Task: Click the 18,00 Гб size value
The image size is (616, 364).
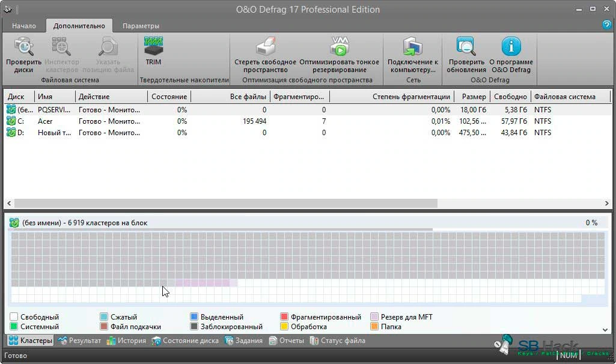Action: [x=473, y=110]
